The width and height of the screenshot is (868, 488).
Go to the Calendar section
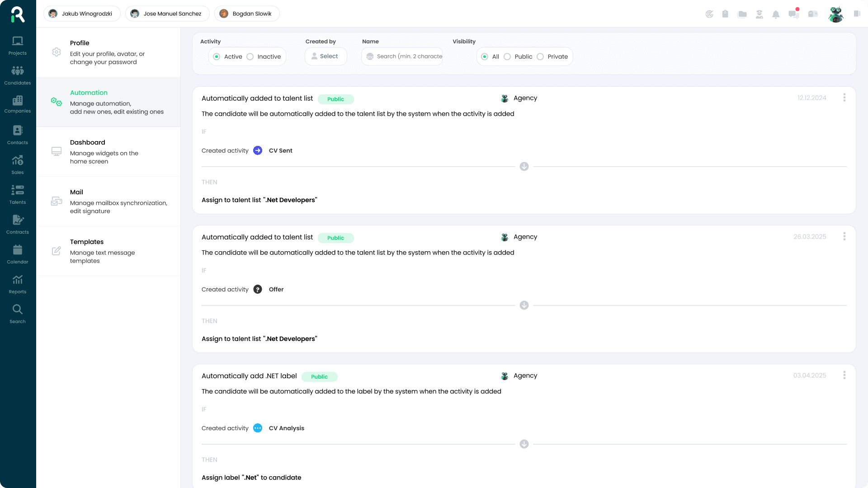coord(18,254)
